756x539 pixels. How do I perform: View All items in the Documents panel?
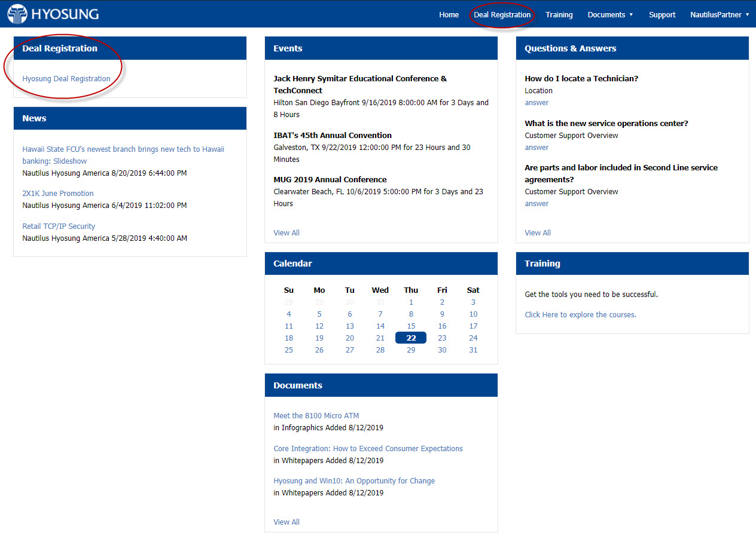point(286,522)
